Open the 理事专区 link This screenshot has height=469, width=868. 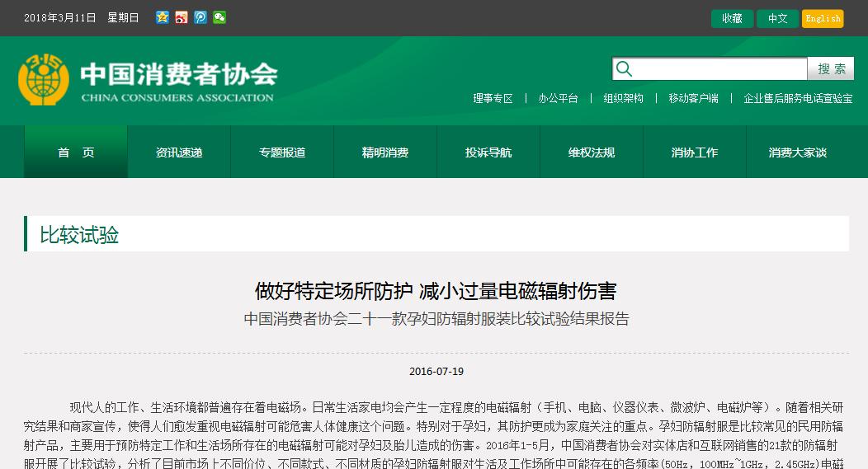[493, 98]
